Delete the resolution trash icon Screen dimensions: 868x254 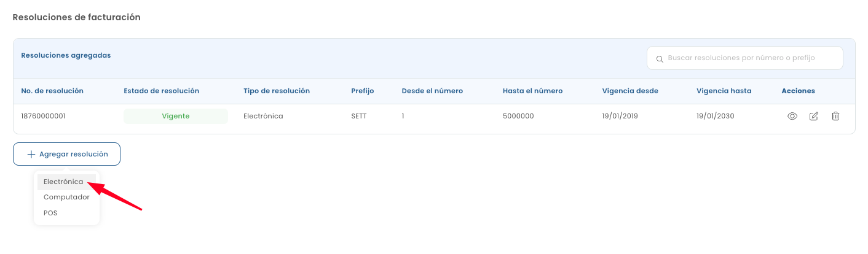coord(835,116)
